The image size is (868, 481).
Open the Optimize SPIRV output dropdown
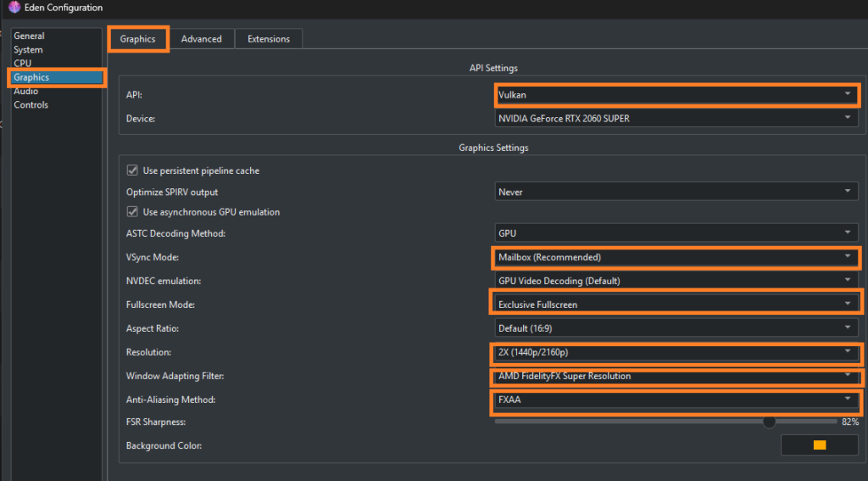[676, 192]
